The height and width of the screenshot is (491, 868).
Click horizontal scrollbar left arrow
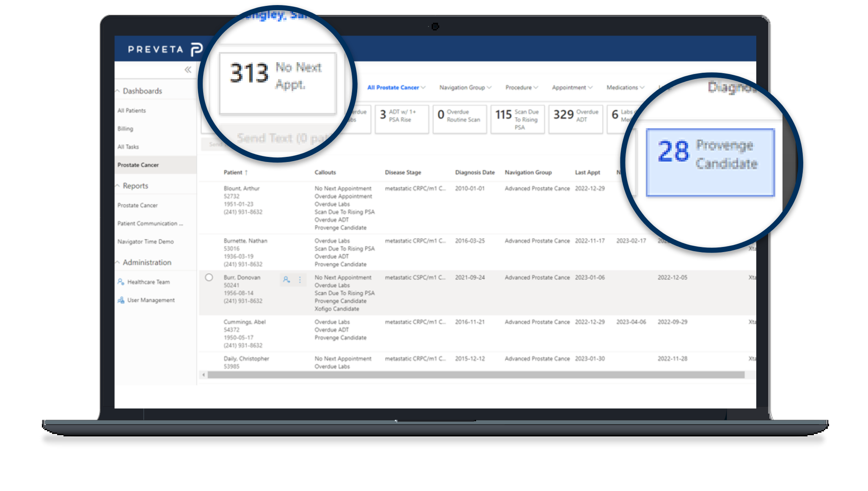[x=204, y=375]
